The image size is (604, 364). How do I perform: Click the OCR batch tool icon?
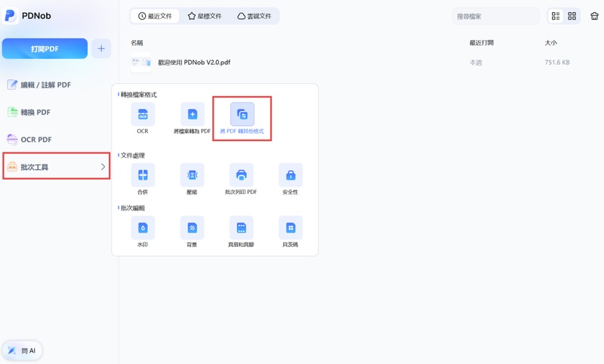pos(143,114)
